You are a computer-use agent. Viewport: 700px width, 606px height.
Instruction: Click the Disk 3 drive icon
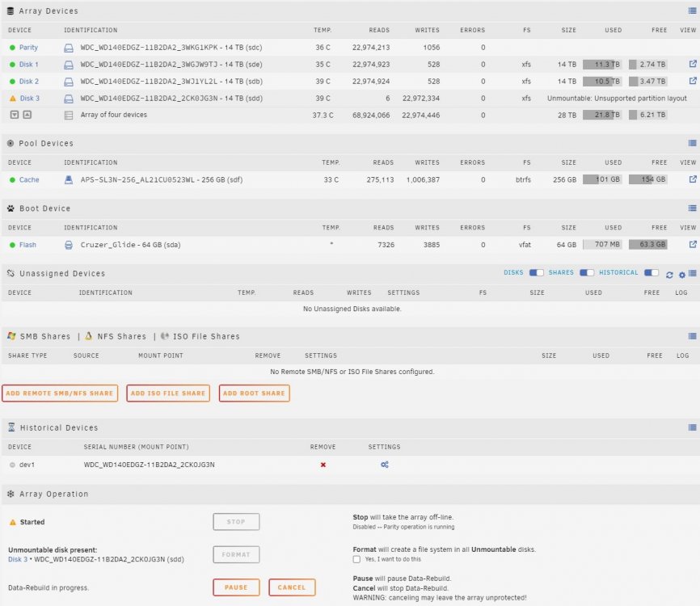click(69, 99)
